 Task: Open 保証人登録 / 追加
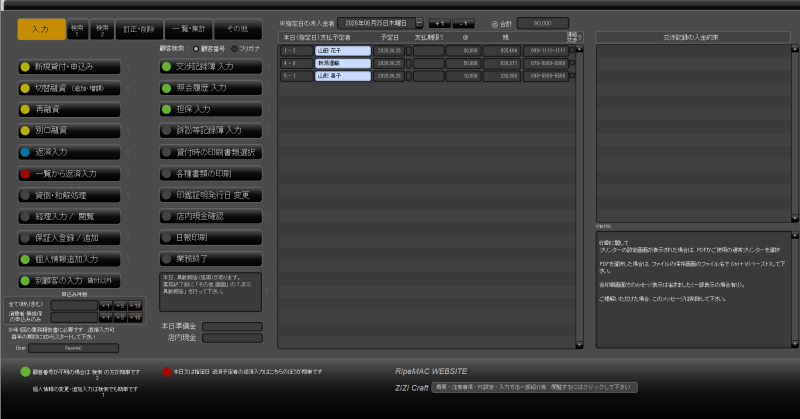pyautogui.click(x=69, y=238)
